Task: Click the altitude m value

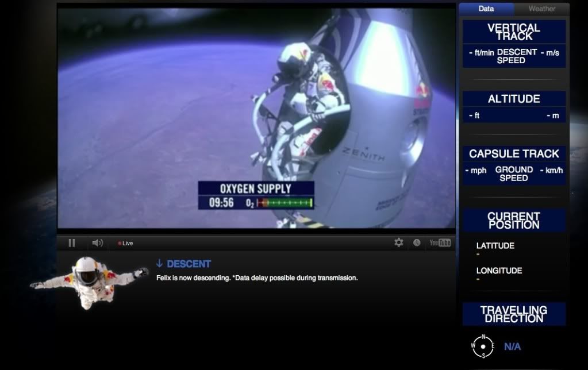Action: (553, 115)
